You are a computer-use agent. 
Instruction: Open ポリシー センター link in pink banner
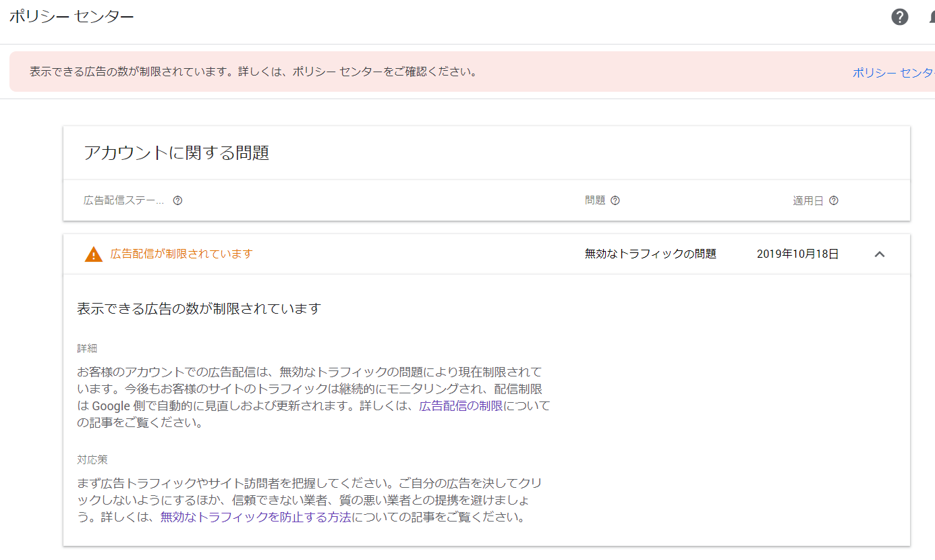click(893, 73)
